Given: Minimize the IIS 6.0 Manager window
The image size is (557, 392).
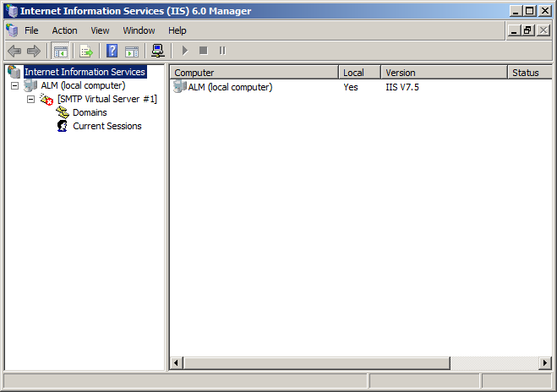Looking at the screenshot, I should click(x=516, y=11).
